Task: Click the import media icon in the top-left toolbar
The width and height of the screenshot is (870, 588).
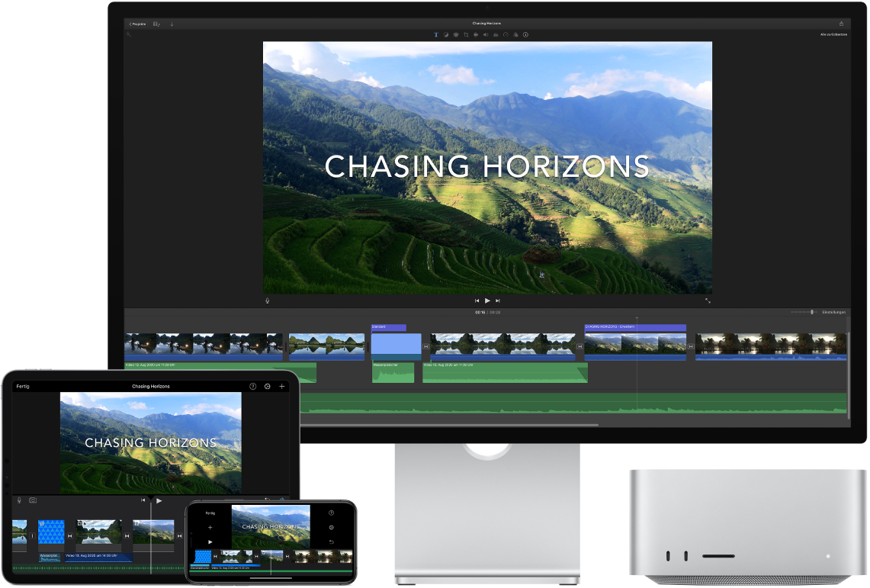Action: [172, 24]
